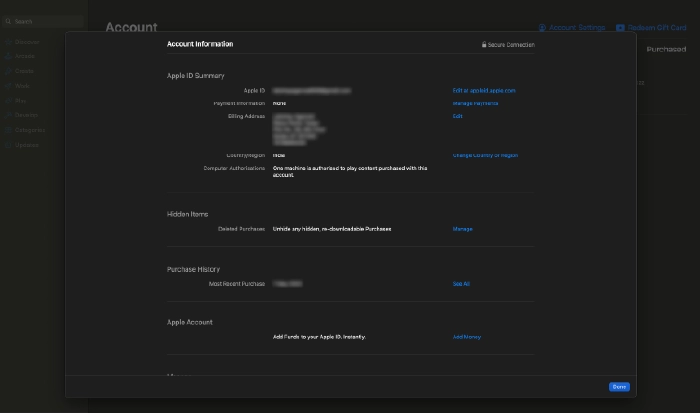Image resolution: width=700 pixels, height=413 pixels.
Task: Click Account Settings in the background window
Action: point(577,28)
